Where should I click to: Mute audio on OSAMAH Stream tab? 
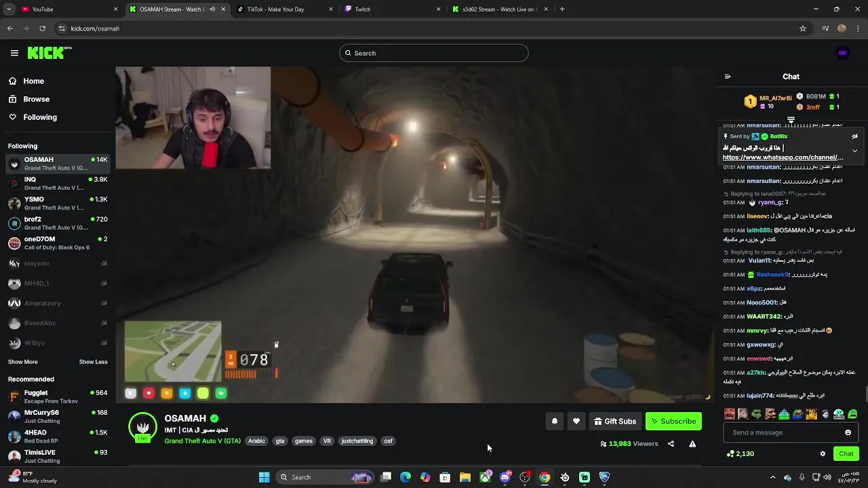coord(212,9)
